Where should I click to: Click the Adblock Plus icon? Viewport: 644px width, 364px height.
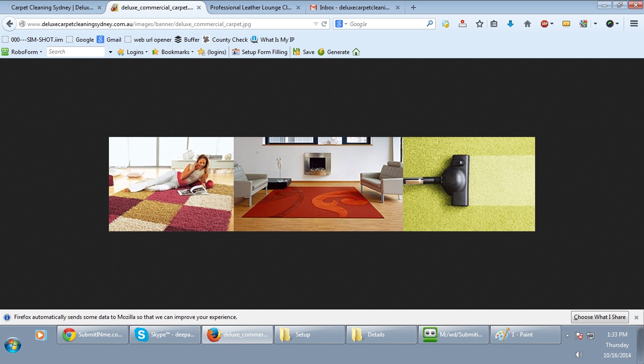(x=545, y=24)
